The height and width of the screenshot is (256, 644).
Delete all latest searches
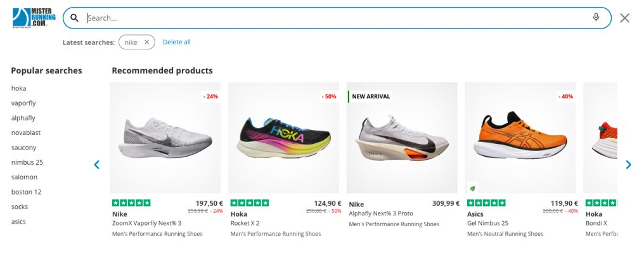click(x=176, y=42)
